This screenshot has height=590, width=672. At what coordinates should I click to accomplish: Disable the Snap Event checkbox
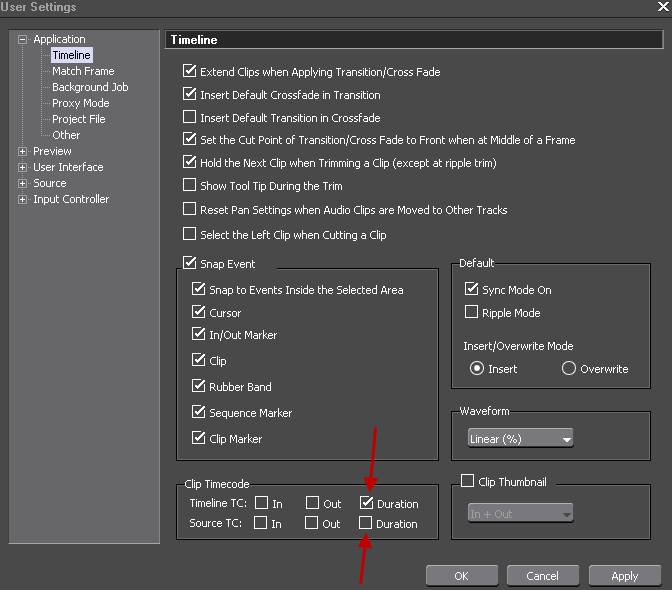190,264
